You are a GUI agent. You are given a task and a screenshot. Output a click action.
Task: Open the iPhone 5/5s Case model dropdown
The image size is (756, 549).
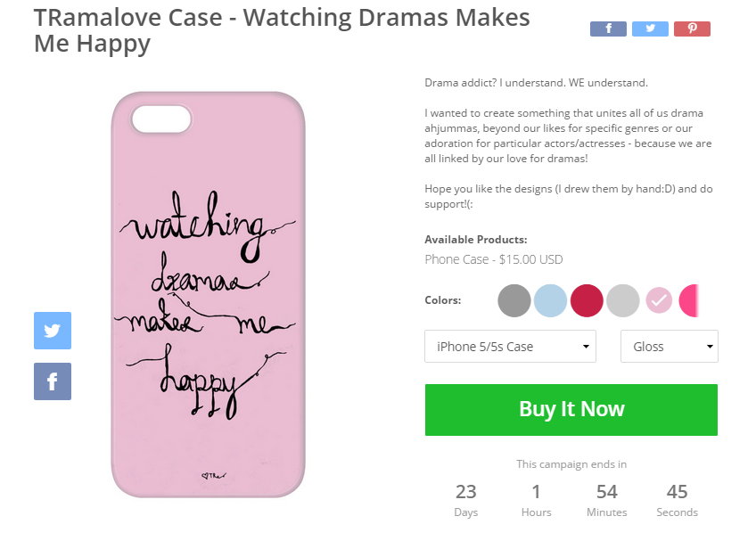click(510, 347)
